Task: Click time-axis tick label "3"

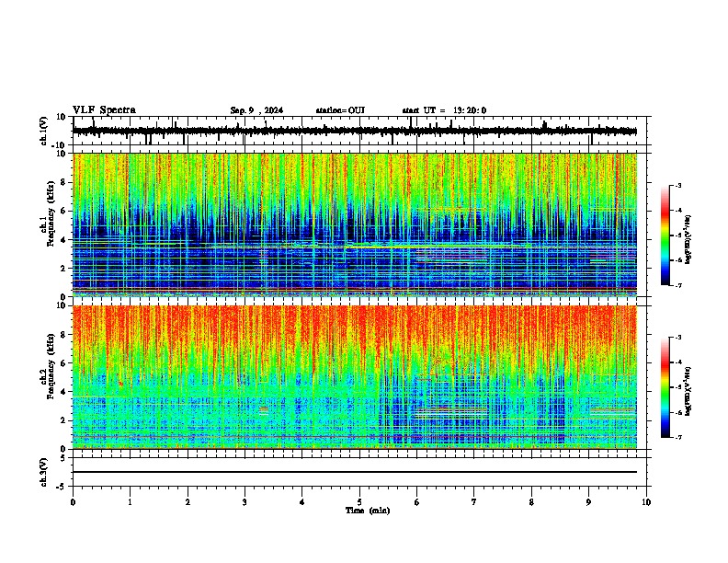Action: pos(245,502)
